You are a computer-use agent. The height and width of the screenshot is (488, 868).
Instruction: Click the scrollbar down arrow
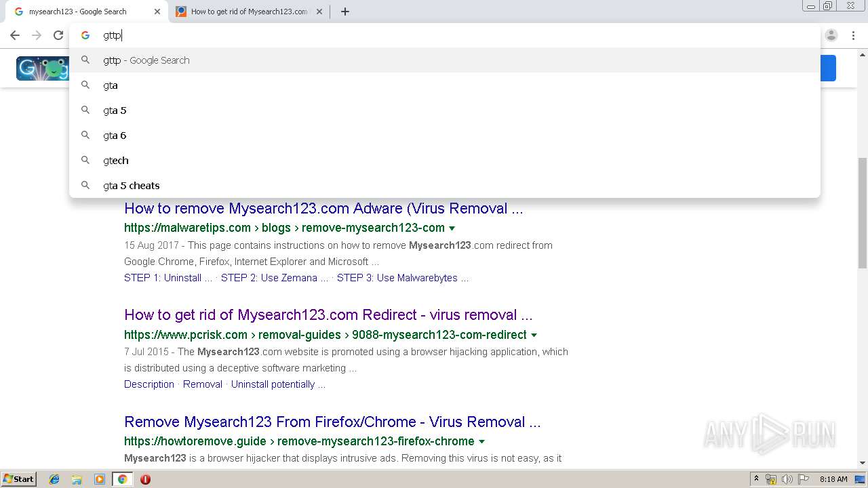pyautogui.click(x=862, y=464)
